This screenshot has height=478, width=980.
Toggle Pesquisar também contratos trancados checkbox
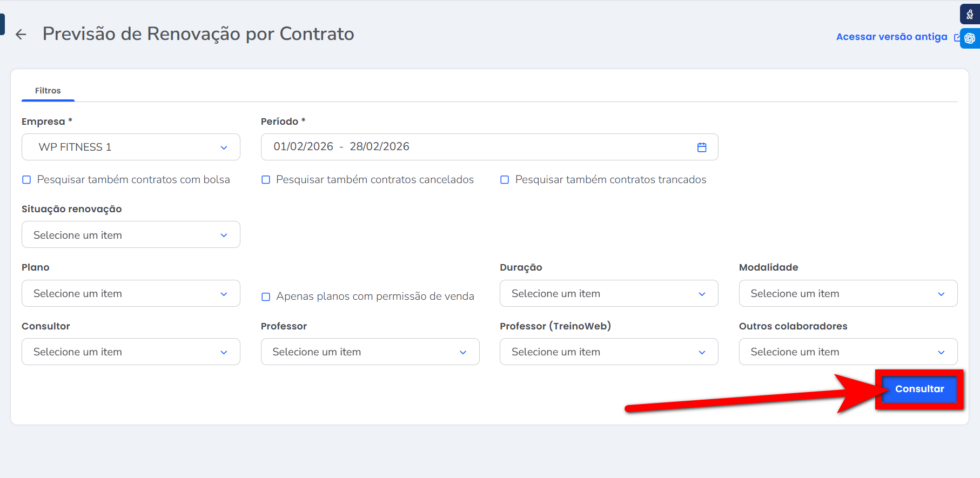pos(505,180)
